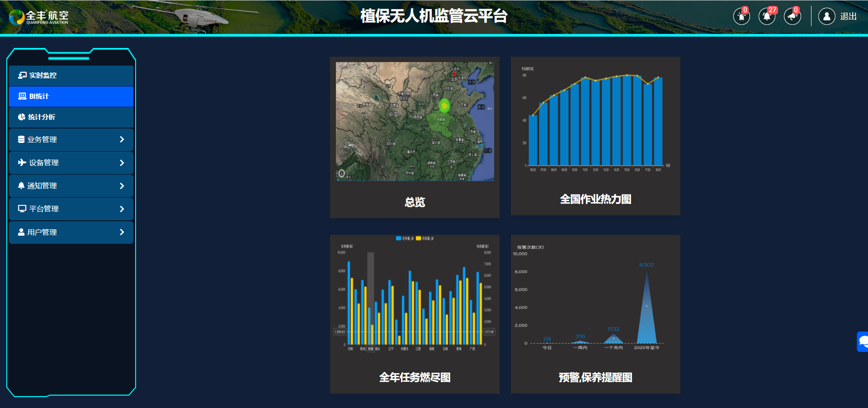Click the megaphone announcements icon
868x408 pixels.
792,17
